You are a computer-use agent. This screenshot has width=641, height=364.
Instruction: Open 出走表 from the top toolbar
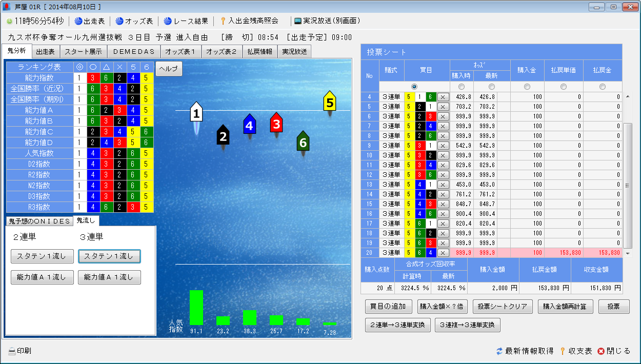click(89, 21)
